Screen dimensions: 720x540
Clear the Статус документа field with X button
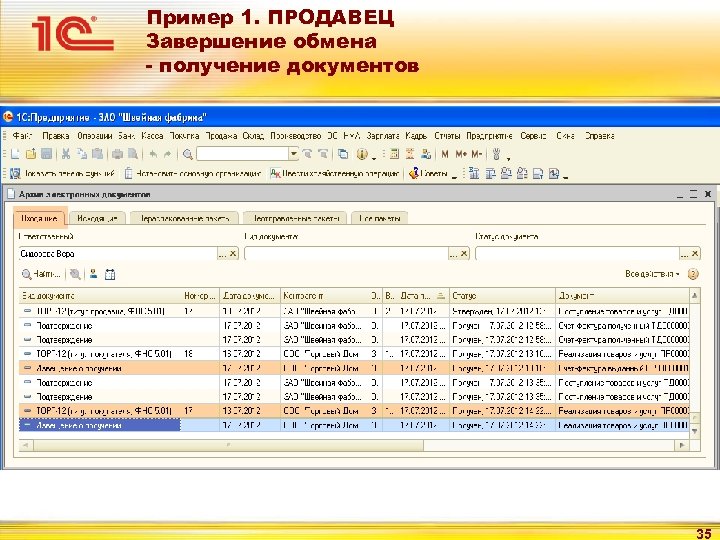click(x=695, y=253)
